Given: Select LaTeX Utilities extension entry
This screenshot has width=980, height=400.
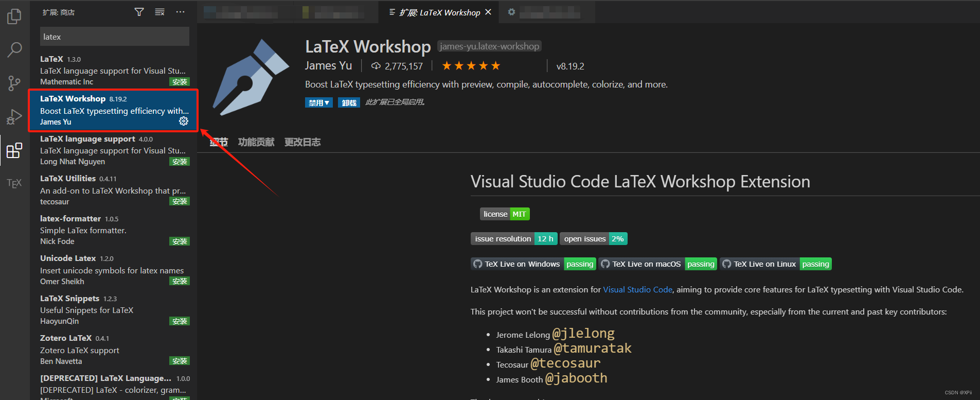Looking at the screenshot, I should click(114, 190).
